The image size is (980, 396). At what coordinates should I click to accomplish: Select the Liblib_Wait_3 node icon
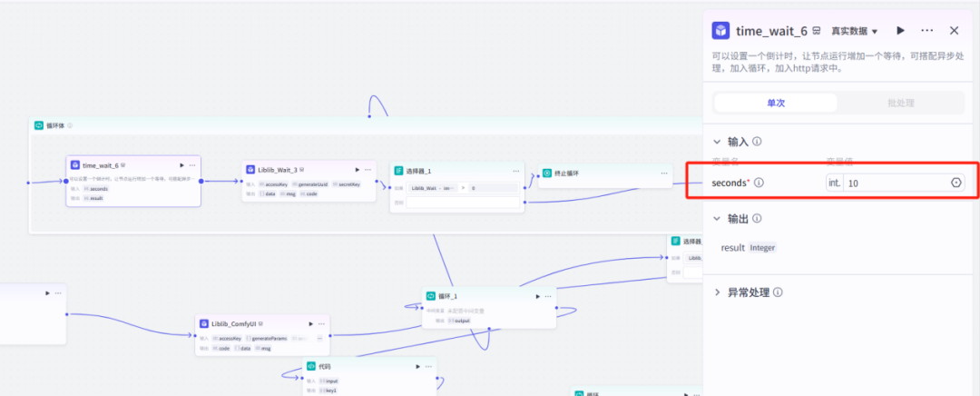tap(250, 170)
